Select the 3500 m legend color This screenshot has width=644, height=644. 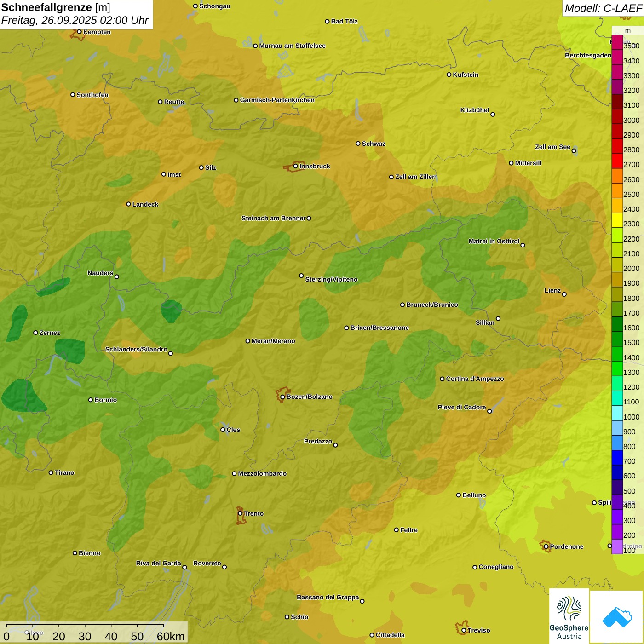pyautogui.click(x=617, y=42)
